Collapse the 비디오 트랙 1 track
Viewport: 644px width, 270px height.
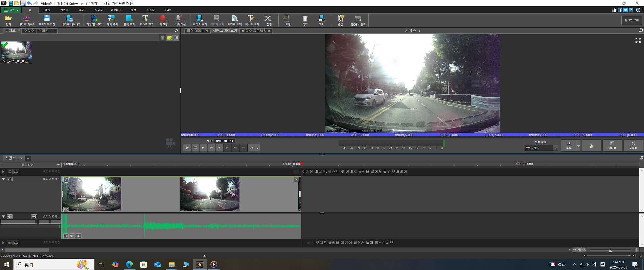tap(4, 179)
